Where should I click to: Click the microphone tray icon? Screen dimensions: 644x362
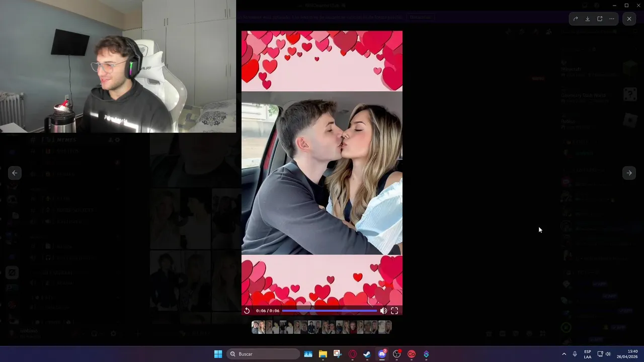point(575,354)
